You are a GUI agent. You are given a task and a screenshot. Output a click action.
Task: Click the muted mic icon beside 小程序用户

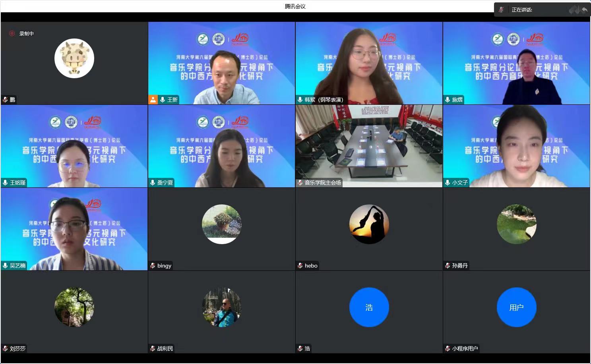[x=448, y=349]
